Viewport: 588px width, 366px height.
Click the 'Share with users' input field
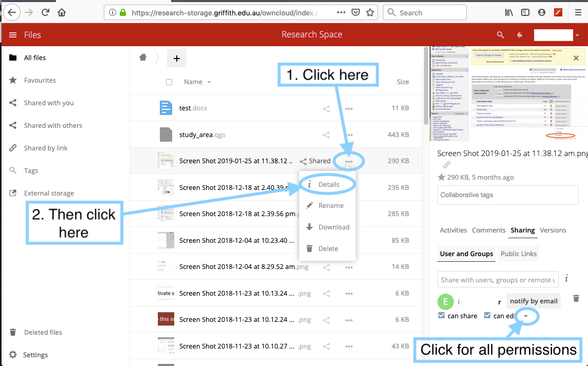click(x=498, y=280)
